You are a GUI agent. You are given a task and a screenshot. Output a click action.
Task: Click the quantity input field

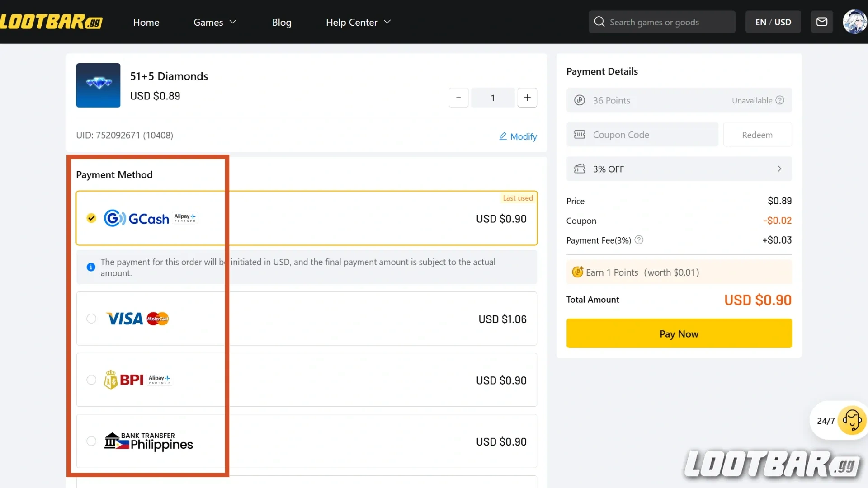click(493, 98)
